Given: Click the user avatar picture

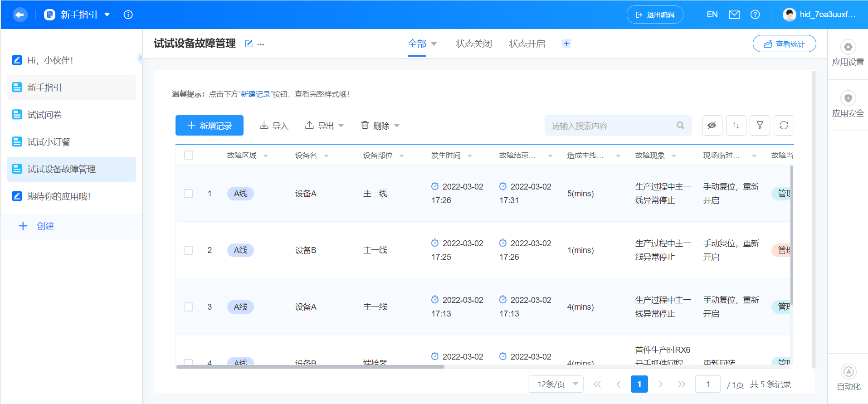Looking at the screenshot, I should click(790, 15).
